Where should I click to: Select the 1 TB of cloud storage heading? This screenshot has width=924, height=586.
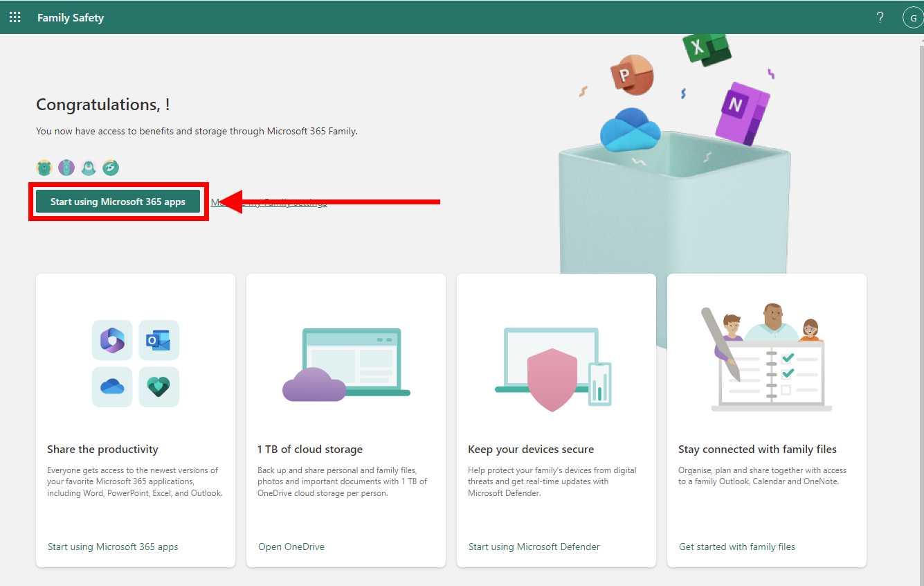(x=310, y=449)
